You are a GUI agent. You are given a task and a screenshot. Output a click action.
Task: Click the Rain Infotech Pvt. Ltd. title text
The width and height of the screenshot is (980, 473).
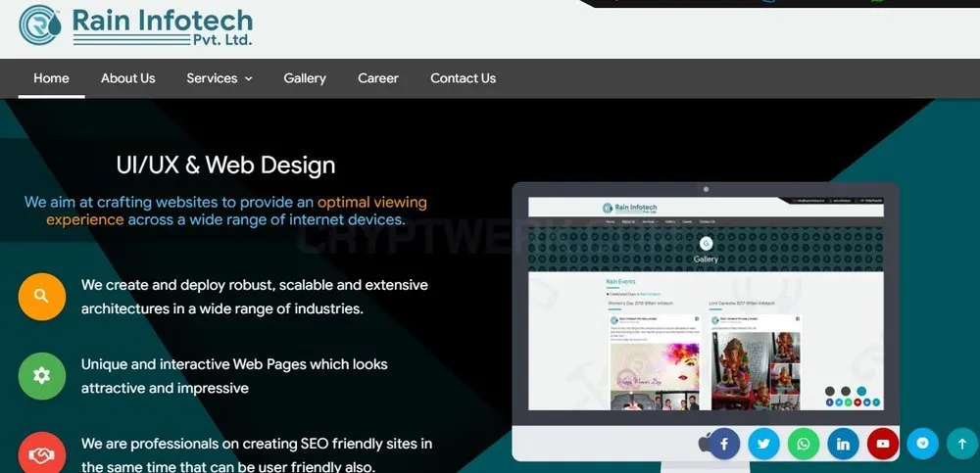coord(163,26)
